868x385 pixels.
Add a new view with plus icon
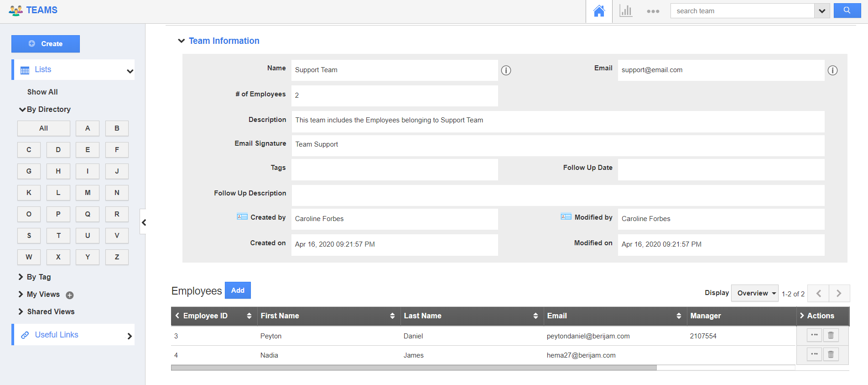[x=70, y=295]
